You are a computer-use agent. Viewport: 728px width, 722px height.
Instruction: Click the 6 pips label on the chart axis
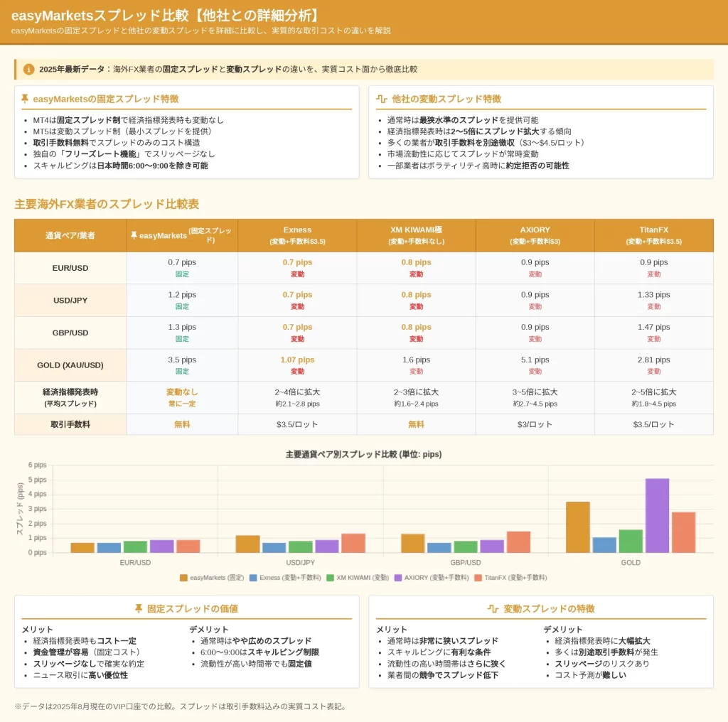(37, 465)
